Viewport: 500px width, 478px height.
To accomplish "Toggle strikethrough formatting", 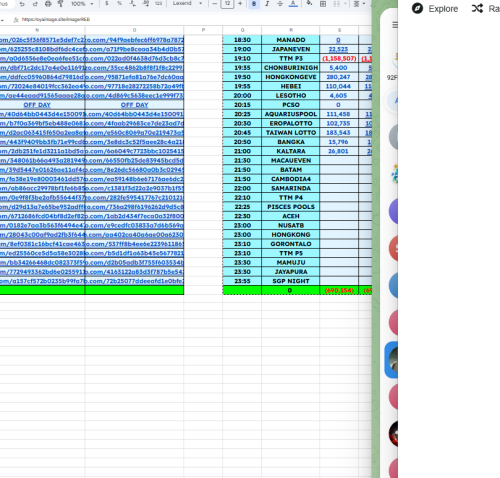I will tap(280, 4).
